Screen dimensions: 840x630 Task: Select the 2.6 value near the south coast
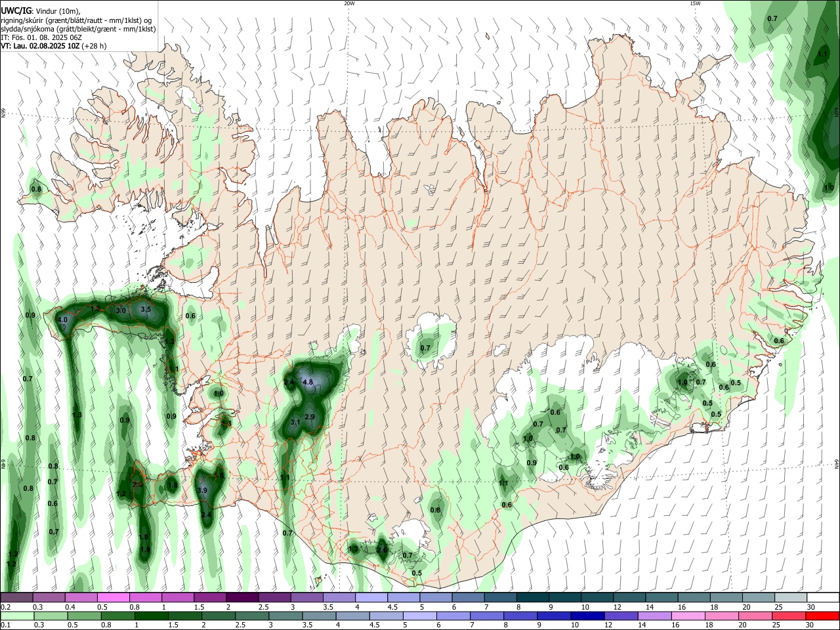tap(383, 549)
